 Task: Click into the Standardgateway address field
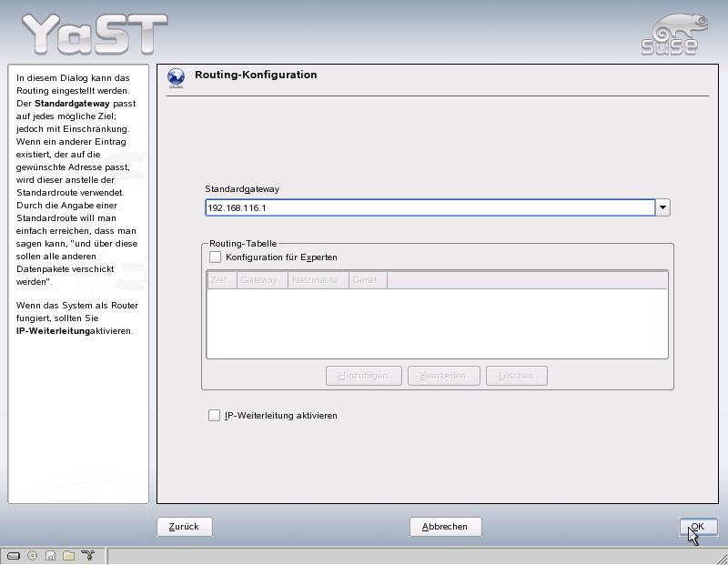pyautogui.click(x=430, y=207)
